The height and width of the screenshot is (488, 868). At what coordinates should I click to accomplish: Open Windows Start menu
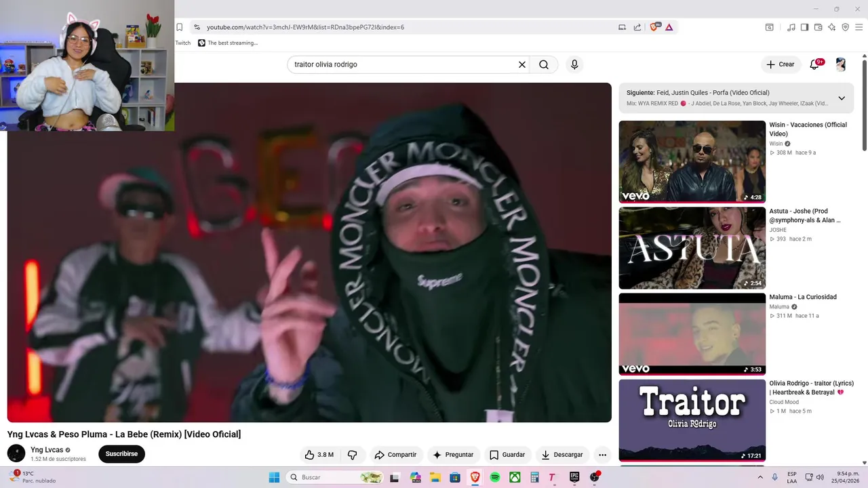(274, 477)
